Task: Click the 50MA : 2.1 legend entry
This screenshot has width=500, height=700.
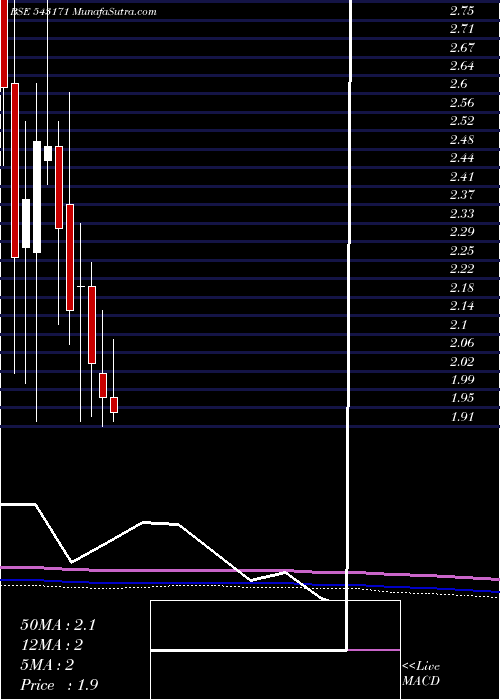Action: click(x=58, y=625)
